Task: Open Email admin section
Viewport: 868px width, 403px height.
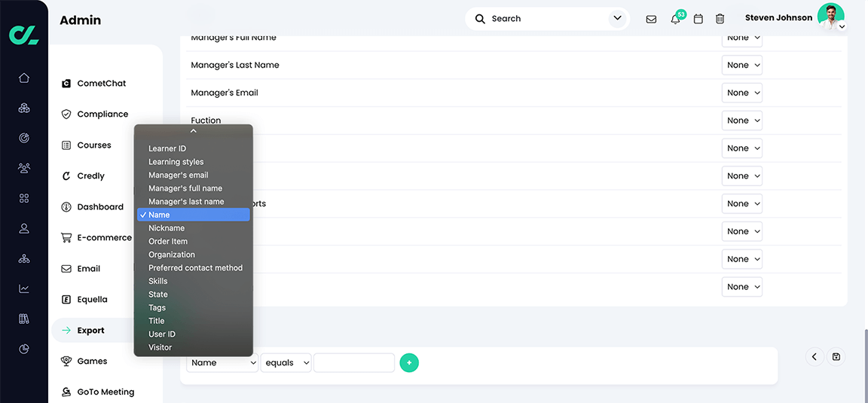Action: pyautogui.click(x=81, y=269)
